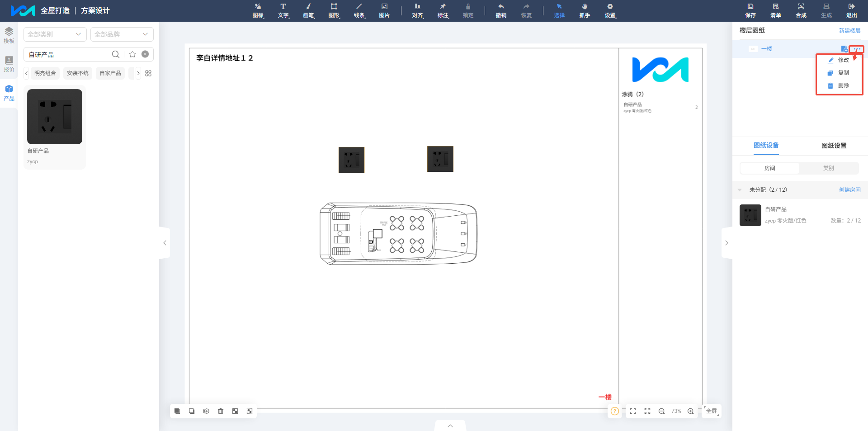The width and height of the screenshot is (868, 431).
Task: Clear the product search field
Action: point(145,54)
